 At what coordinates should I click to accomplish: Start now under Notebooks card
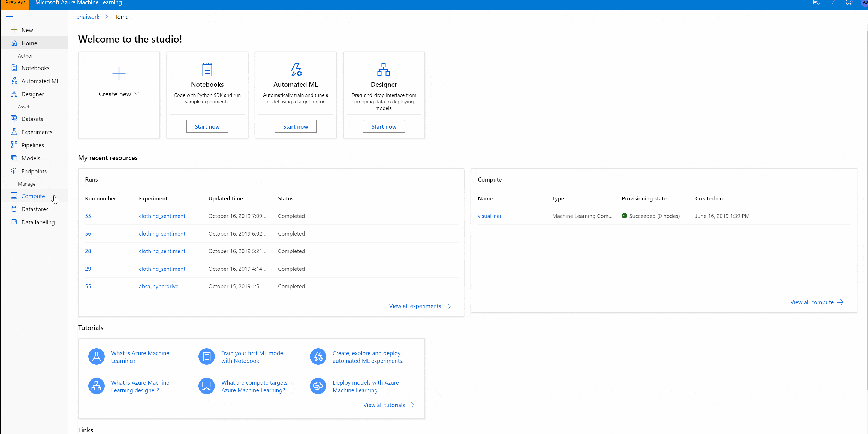tap(207, 126)
